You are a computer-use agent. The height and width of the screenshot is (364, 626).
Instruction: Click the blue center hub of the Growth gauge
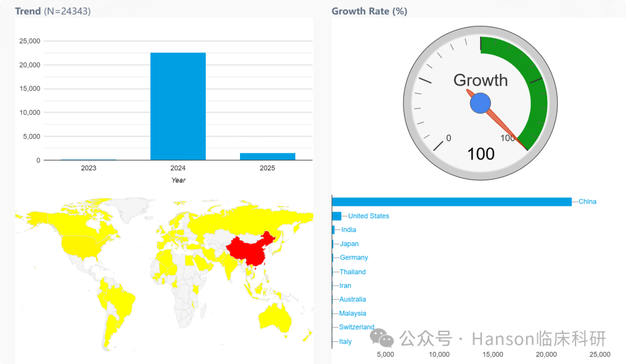pos(481,103)
